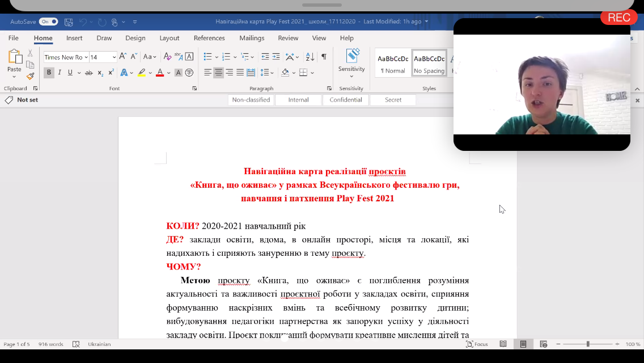
Task: Open the References tab
Action: point(209,38)
